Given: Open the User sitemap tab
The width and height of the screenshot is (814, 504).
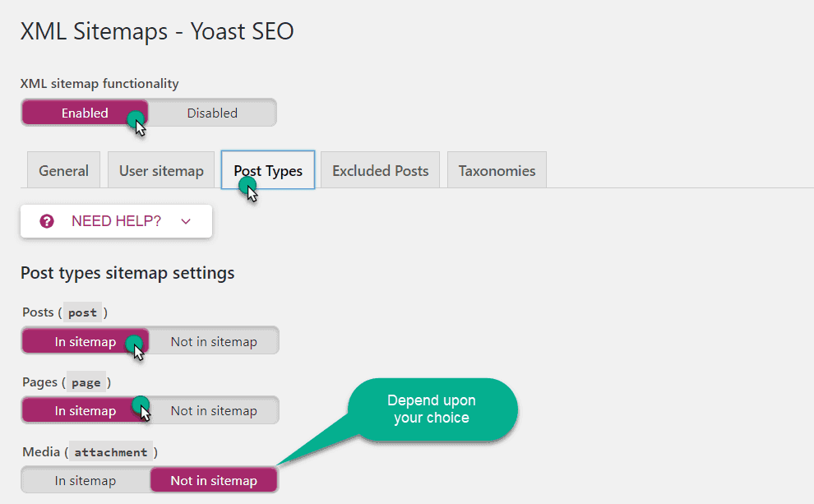Looking at the screenshot, I should point(161,170).
